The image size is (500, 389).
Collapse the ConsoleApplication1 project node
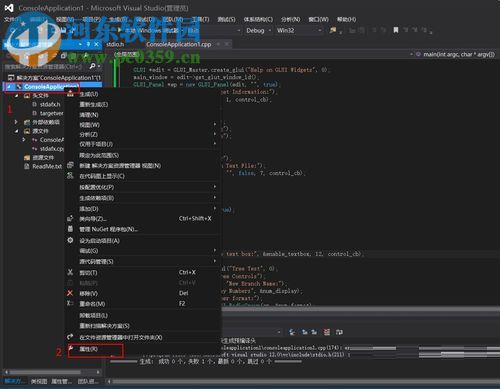9,87
